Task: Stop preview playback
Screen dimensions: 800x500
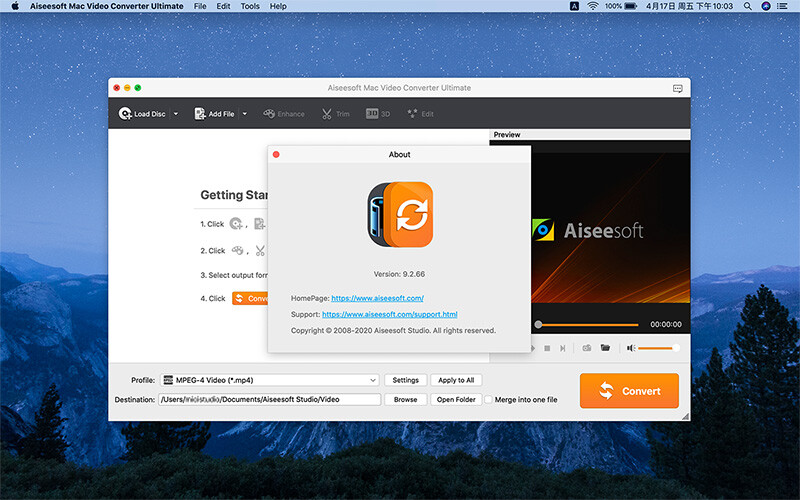Action: (547, 348)
